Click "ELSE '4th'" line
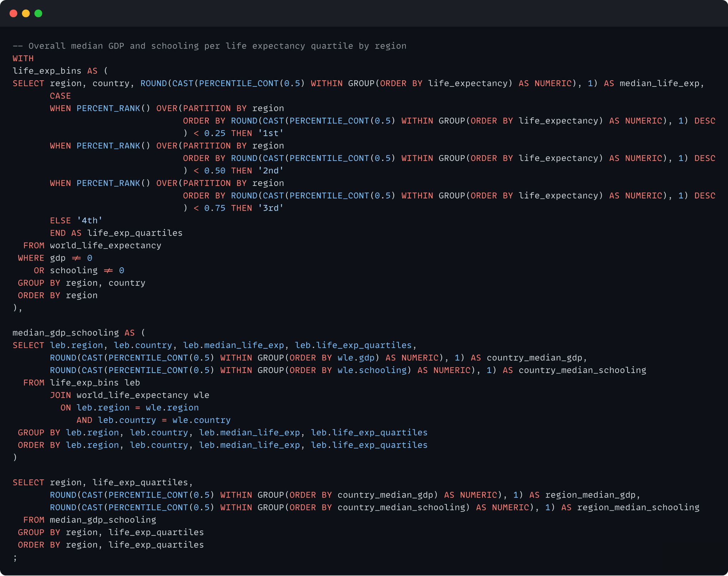 (76, 221)
